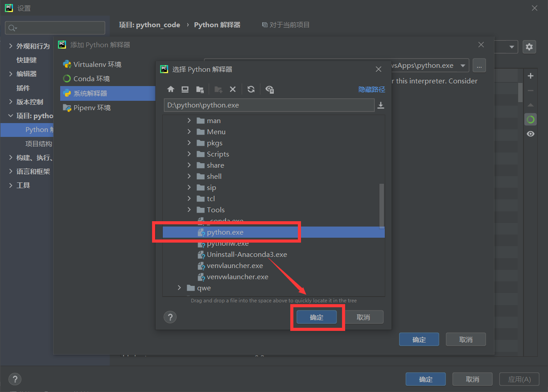Viewport: 548px width, 392px height.
Task: Open path history download arrow icon
Action: [x=381, y=105]
